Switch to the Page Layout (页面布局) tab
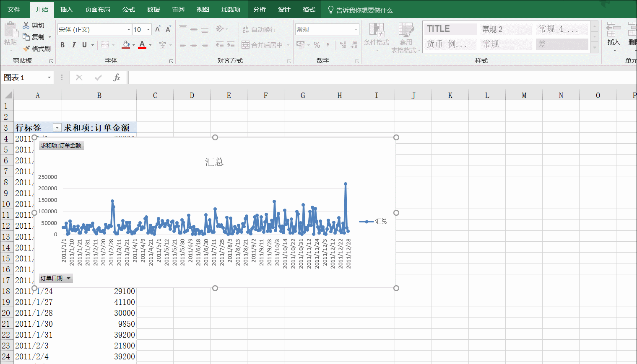Image resolution: width=637 pixels, height=364 pixels. coord(97,9)
